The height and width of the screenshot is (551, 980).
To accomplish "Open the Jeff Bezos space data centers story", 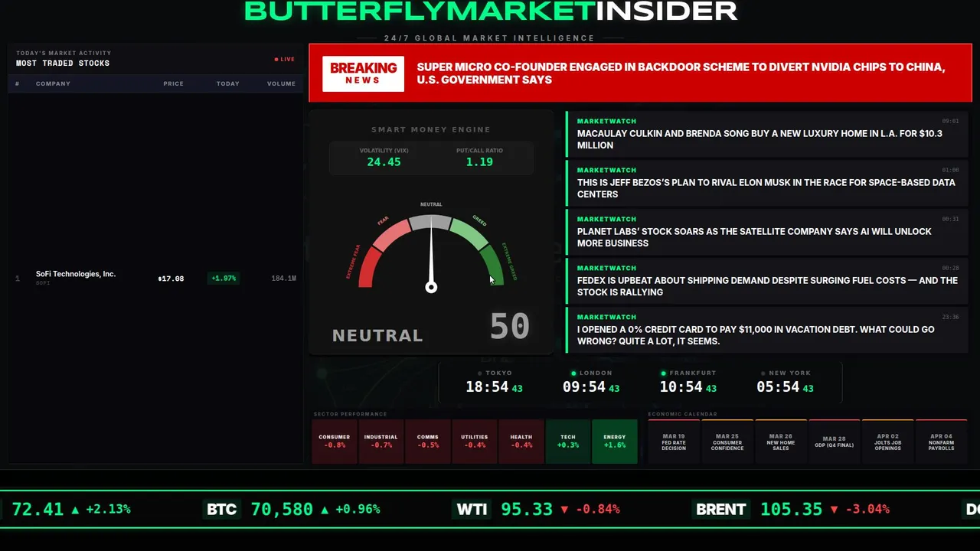I will (767, 182).
